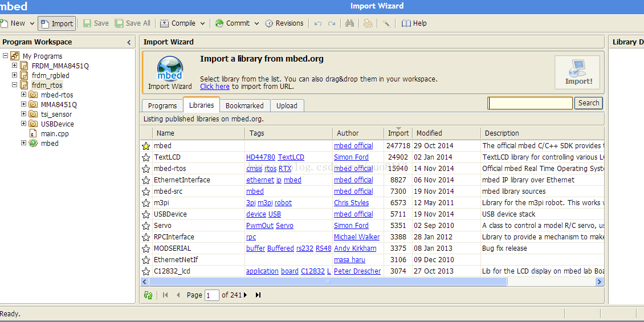Open the Compile dropdown arrow
Viewport: 644px width, 322px height.
click(202, 24)
